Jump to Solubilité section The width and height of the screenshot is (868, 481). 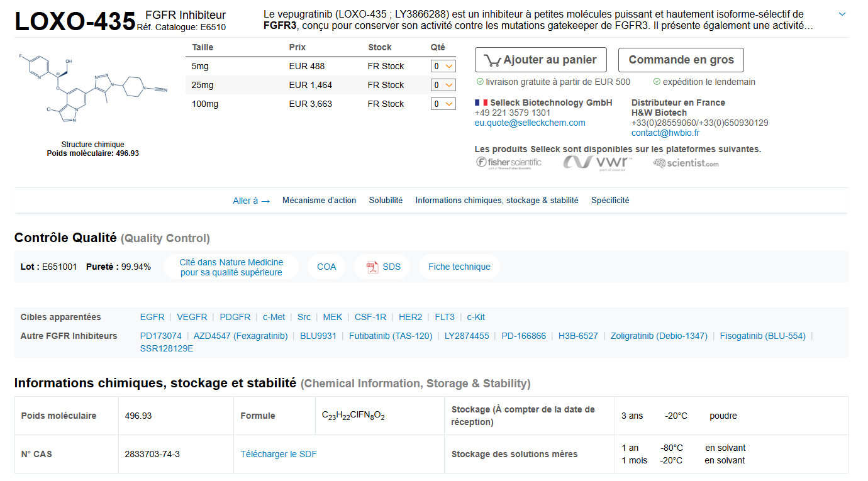coord(386,201)
